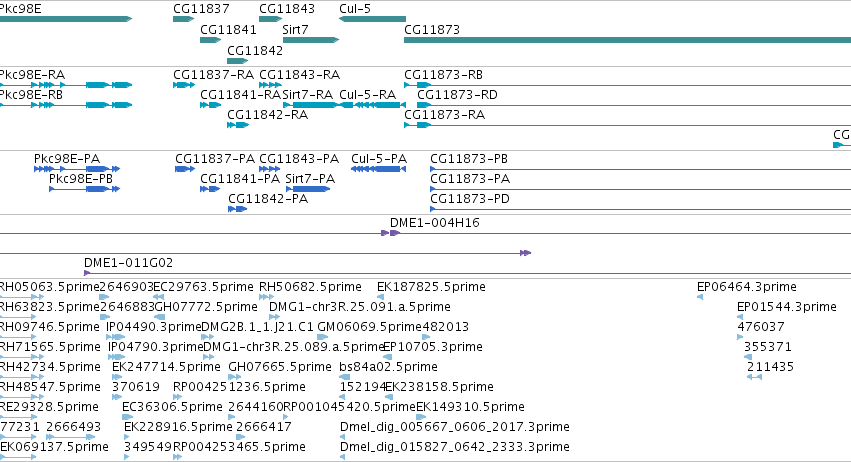Click the CG11837 gene glyph
The height and width of the screenshot is (462, 851).
pyautogui.click(x=183, y=19)
